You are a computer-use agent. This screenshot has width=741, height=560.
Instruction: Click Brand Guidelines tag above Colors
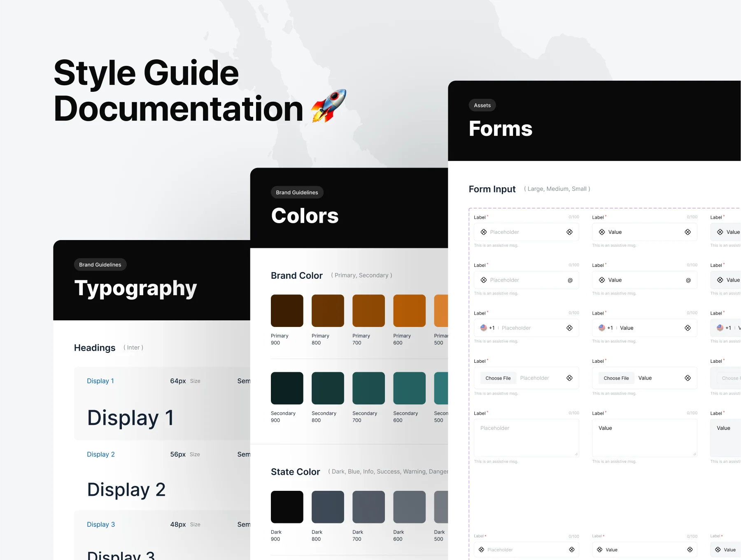pyautogui.click(x=297, y=192)
